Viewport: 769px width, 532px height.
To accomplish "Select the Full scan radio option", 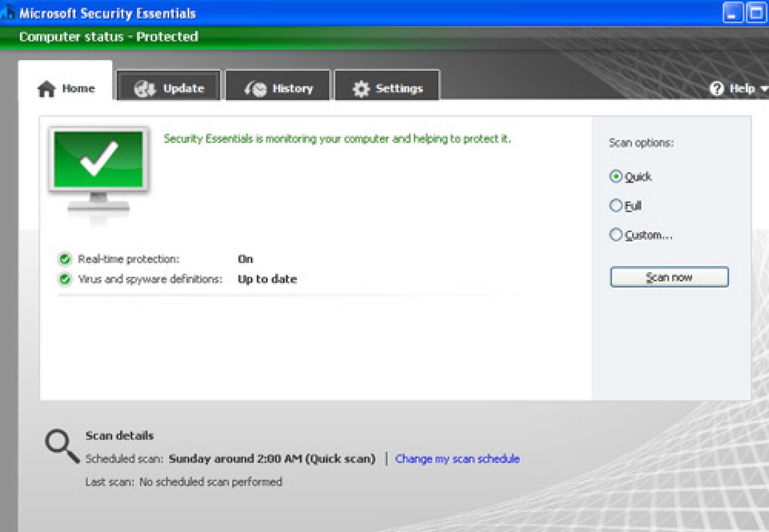I will pos(616,206).
